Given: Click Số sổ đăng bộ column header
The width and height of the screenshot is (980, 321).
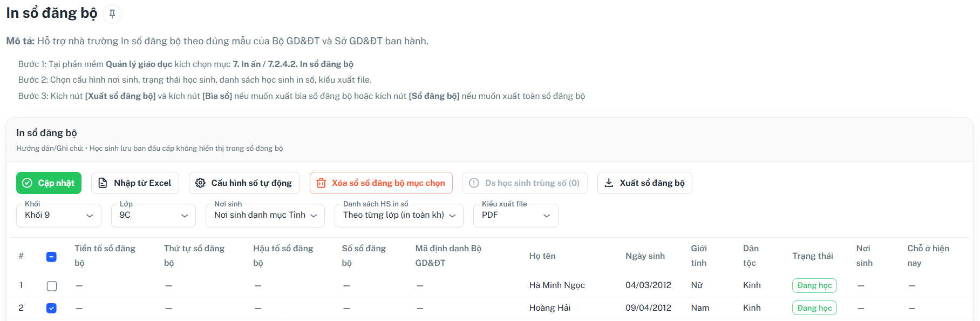Looking at the screenshot, I should tap(364, 256).
